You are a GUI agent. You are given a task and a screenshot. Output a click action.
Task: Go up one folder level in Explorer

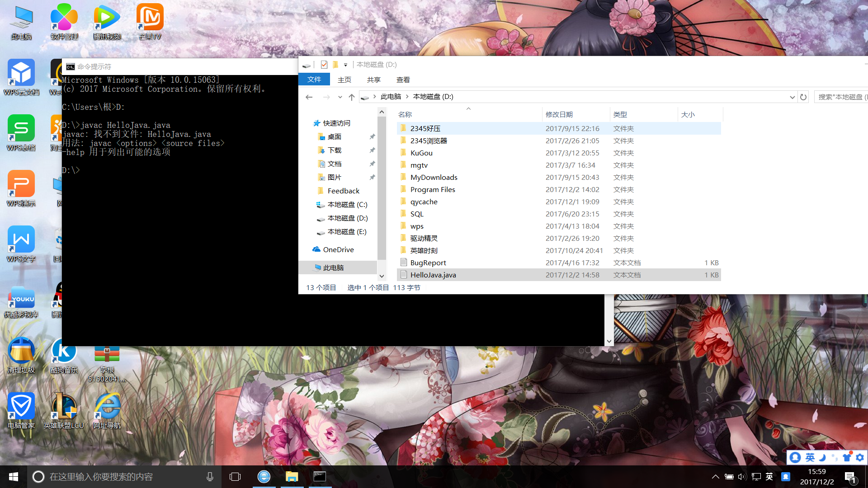[352, 97]
